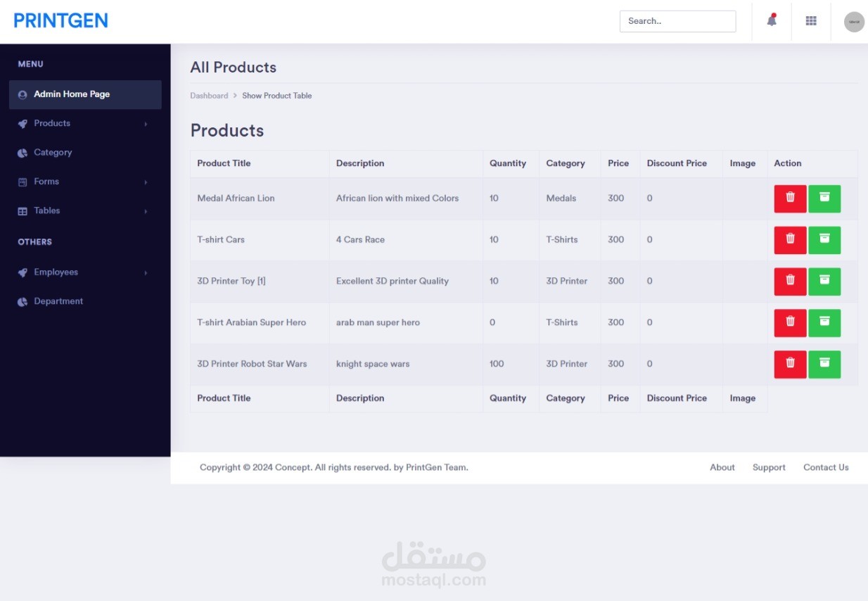
Task: Click into the Search field
Action: pyautogui.click(x=677, y=21)
